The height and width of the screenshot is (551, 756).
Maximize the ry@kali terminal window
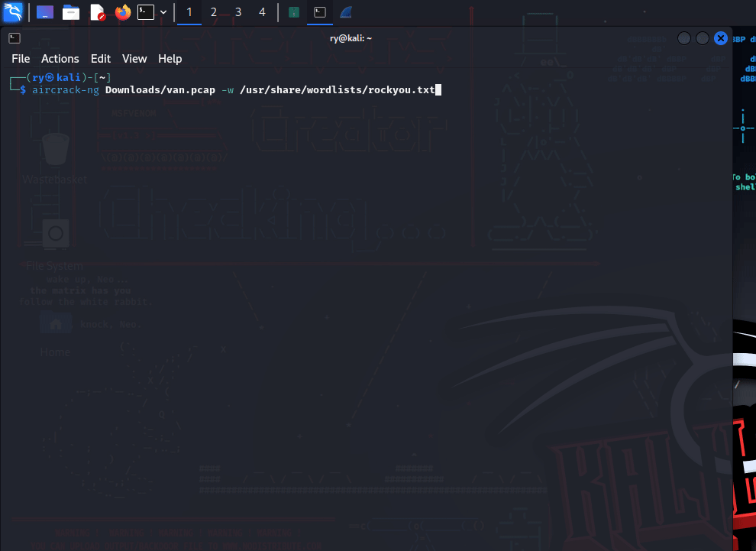[703, 38]
